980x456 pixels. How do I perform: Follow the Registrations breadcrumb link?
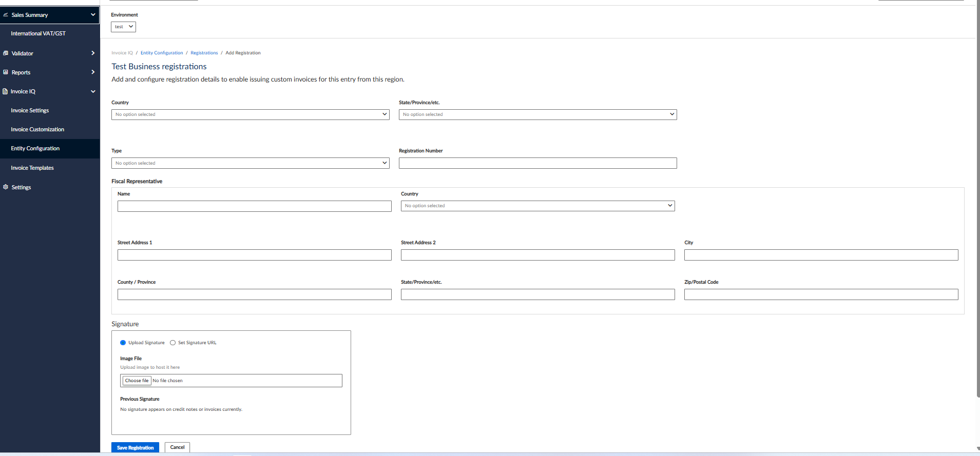(x=204, y=53)
